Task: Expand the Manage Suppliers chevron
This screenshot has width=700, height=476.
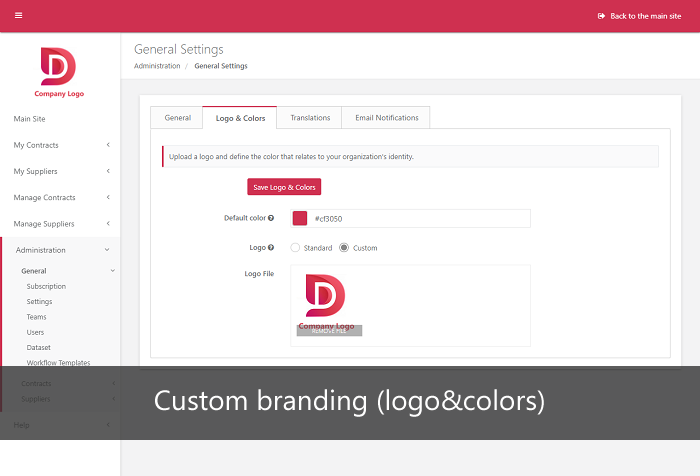Action: (x=108, y=223)
